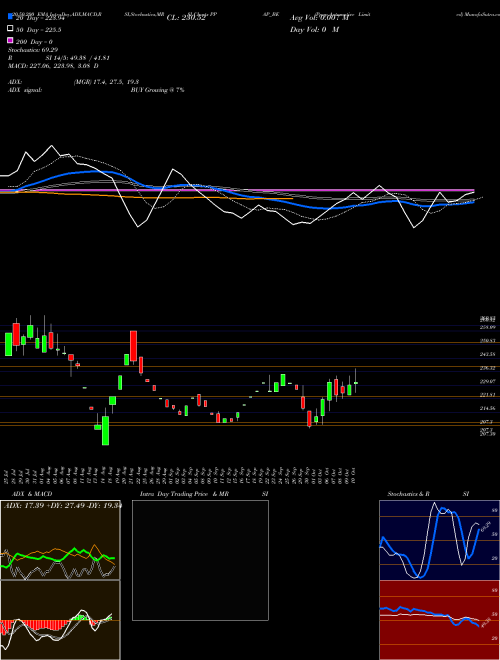
Task: Open the MACD histogram panel
Action: click(x=60, y=620)
